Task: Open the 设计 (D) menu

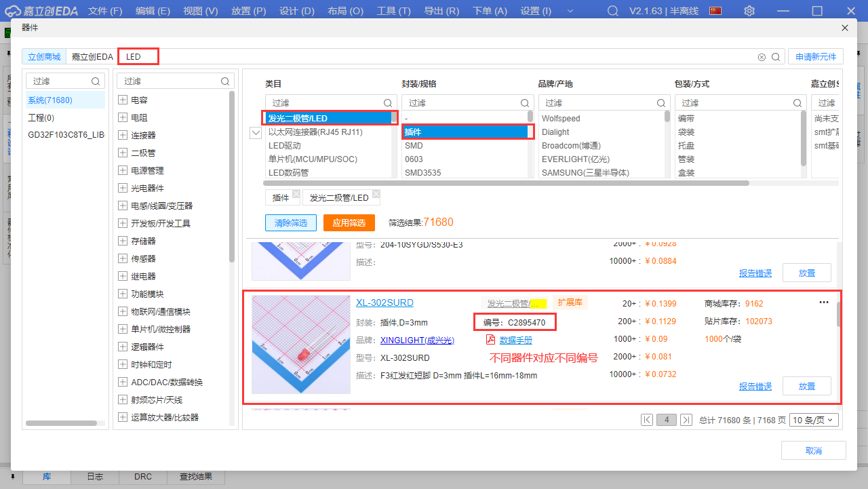Action: tap(297, 11)
